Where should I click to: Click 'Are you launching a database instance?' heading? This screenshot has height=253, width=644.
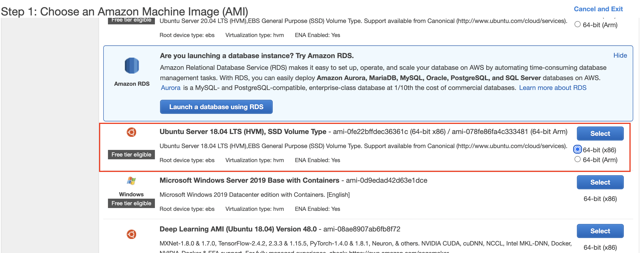(x=257, y=56)
